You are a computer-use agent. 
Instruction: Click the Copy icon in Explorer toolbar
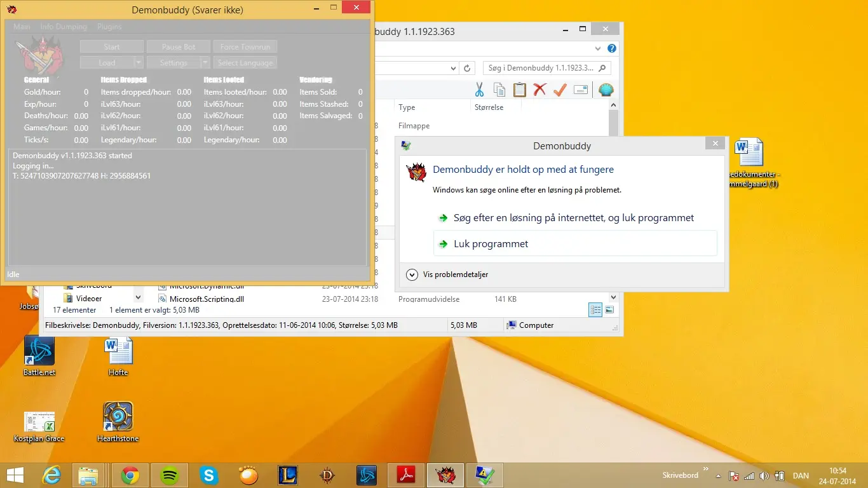point(499,90)
